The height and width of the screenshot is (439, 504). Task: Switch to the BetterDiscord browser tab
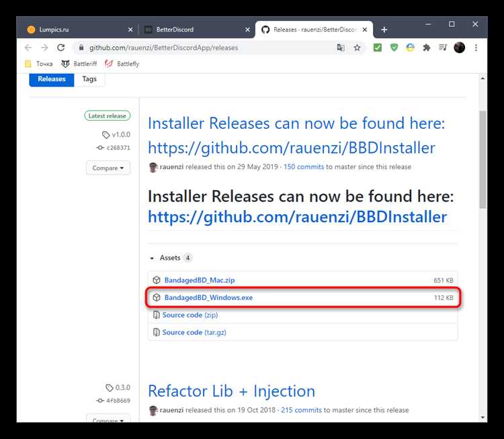[x=196, y=30]
